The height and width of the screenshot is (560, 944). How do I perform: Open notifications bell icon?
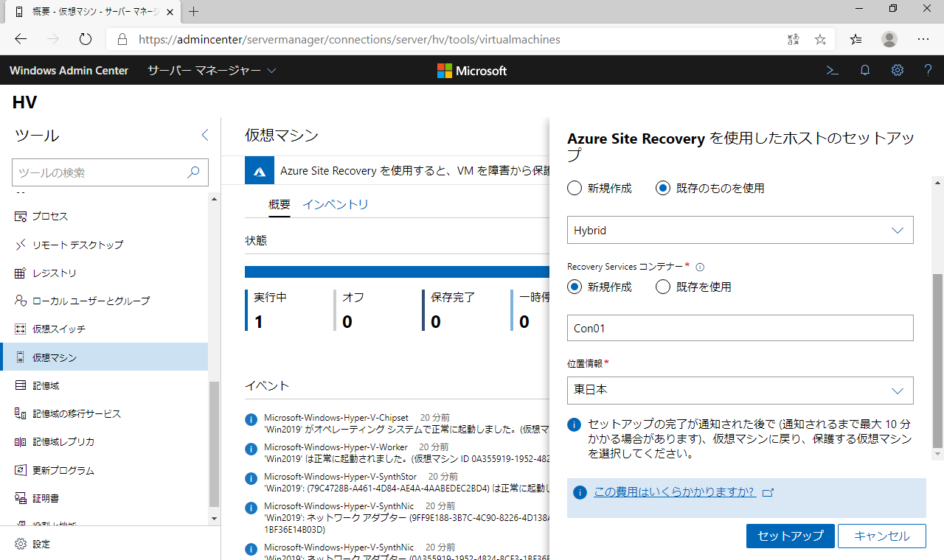coord(865,71)
